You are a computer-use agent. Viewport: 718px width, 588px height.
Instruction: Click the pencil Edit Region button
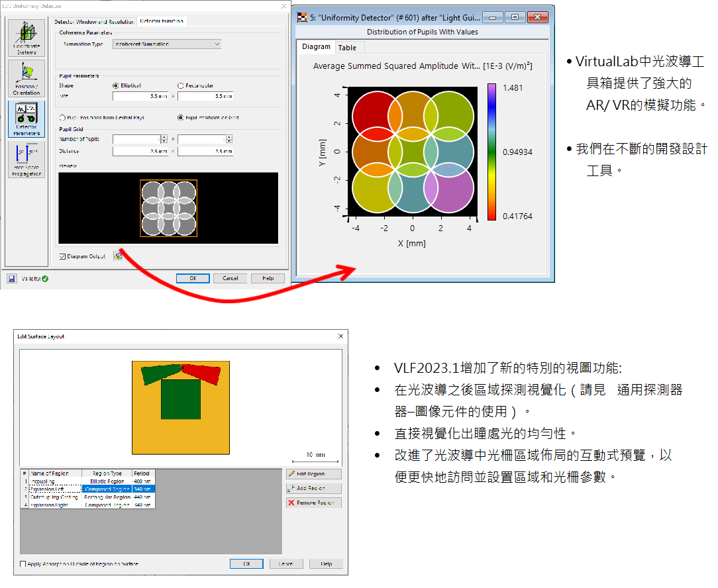tap(314, 474)
